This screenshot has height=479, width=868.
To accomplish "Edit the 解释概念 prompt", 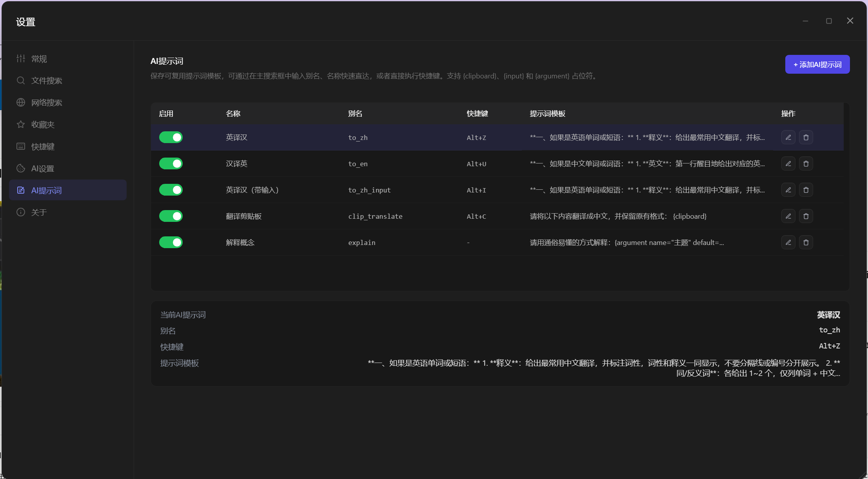I will pyautogui.click(x=788, y=242).
